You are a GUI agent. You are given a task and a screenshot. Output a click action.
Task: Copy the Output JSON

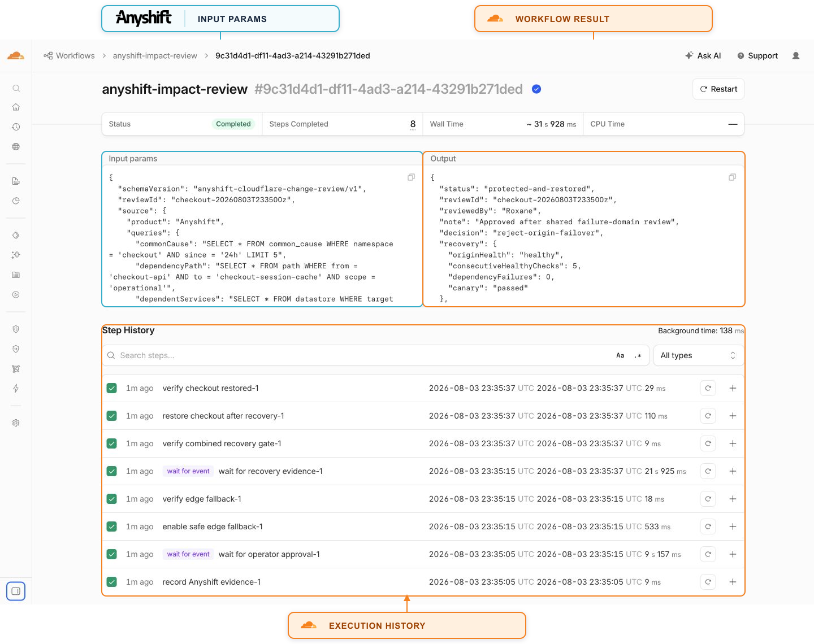(732, 177)
